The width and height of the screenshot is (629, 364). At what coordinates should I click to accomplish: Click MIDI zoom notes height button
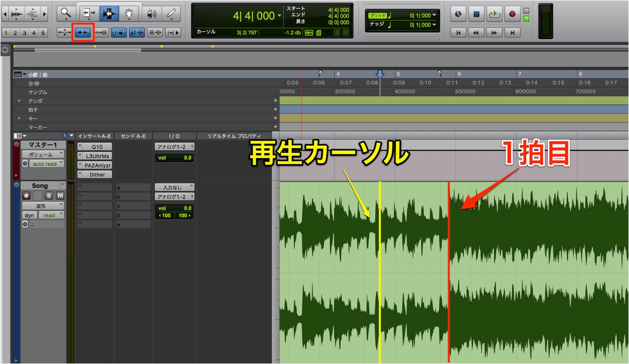pos(32,14)
